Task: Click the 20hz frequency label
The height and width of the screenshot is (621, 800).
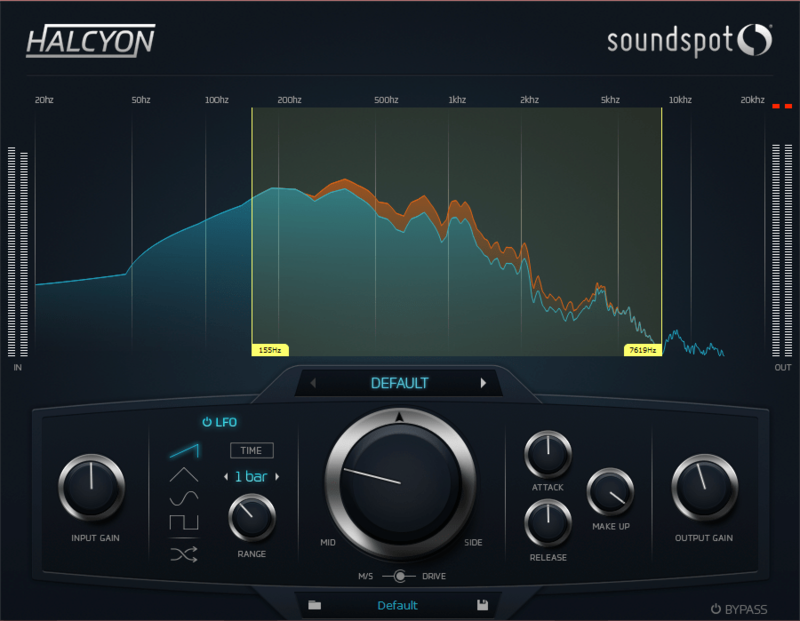Action: coord(44,100)
